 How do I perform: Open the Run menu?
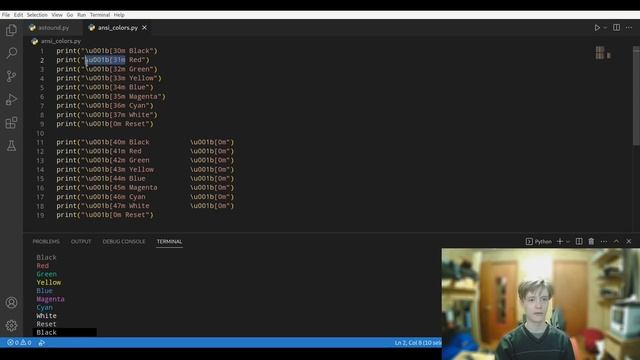[82, 15]
